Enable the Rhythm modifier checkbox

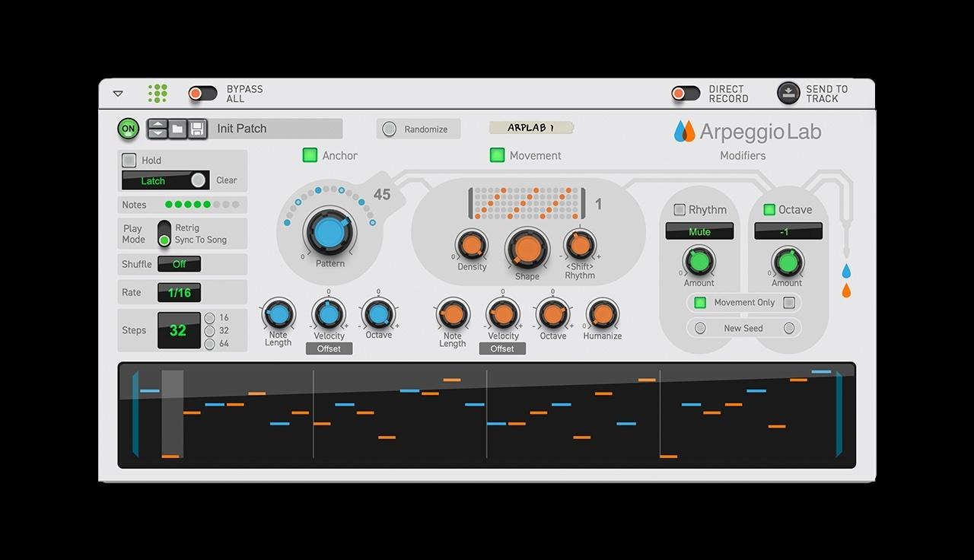[x=680, y=210]
